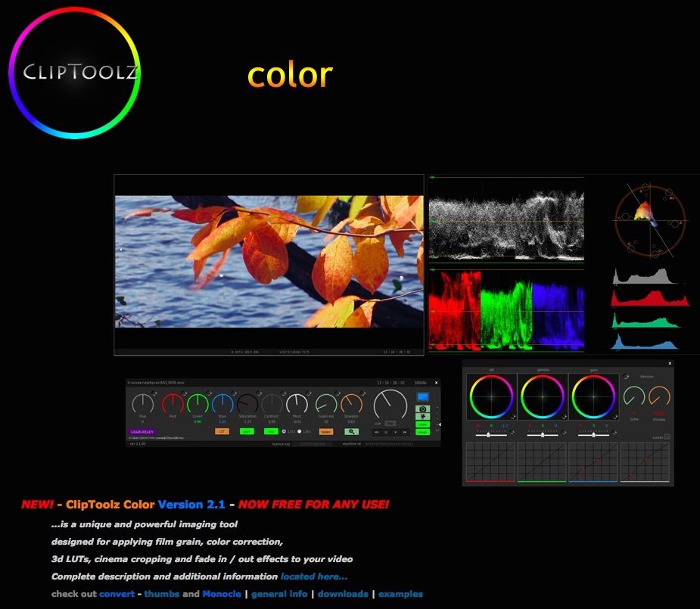Click the Pivot dial

pos(297,403)
